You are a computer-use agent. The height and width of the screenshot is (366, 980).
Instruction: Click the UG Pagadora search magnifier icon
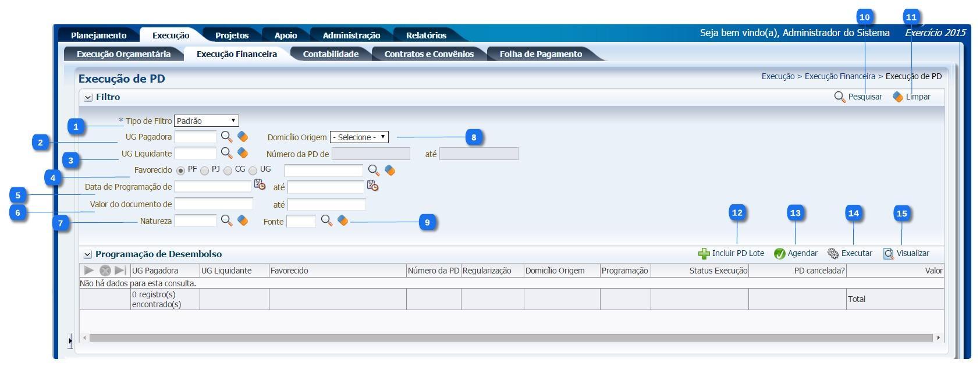coord(226,137)
